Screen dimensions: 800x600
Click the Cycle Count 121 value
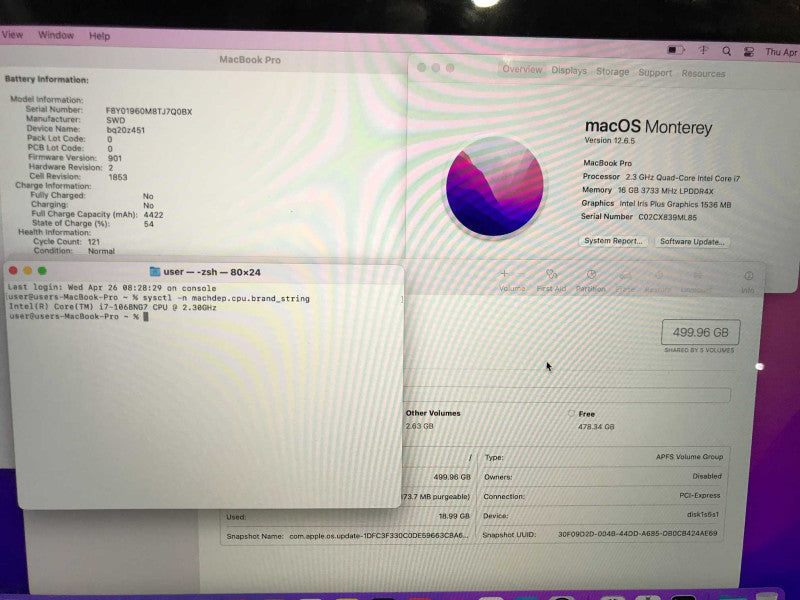click(94, 242)
